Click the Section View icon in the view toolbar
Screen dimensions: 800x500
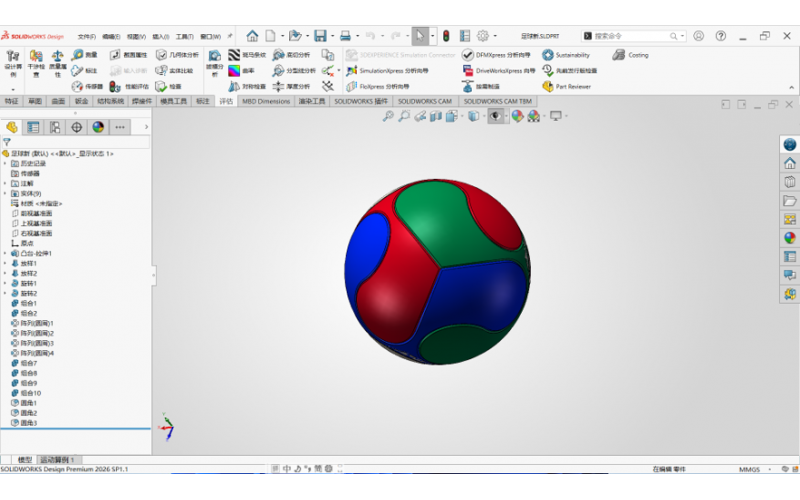click(436, 116)
